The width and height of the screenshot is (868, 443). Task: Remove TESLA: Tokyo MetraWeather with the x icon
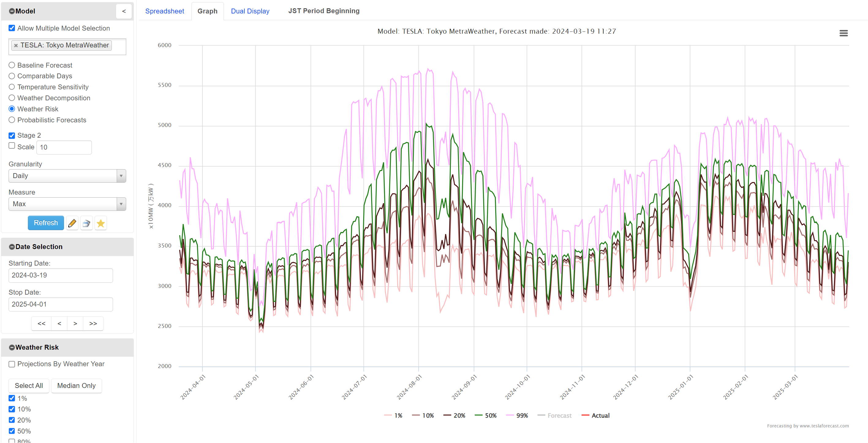(16, 45)
